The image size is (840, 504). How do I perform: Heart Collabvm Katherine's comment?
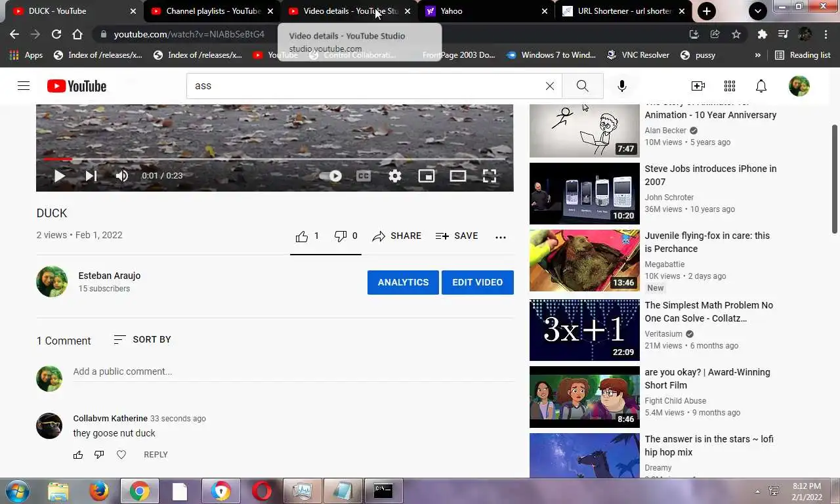[x=121, y=455]
